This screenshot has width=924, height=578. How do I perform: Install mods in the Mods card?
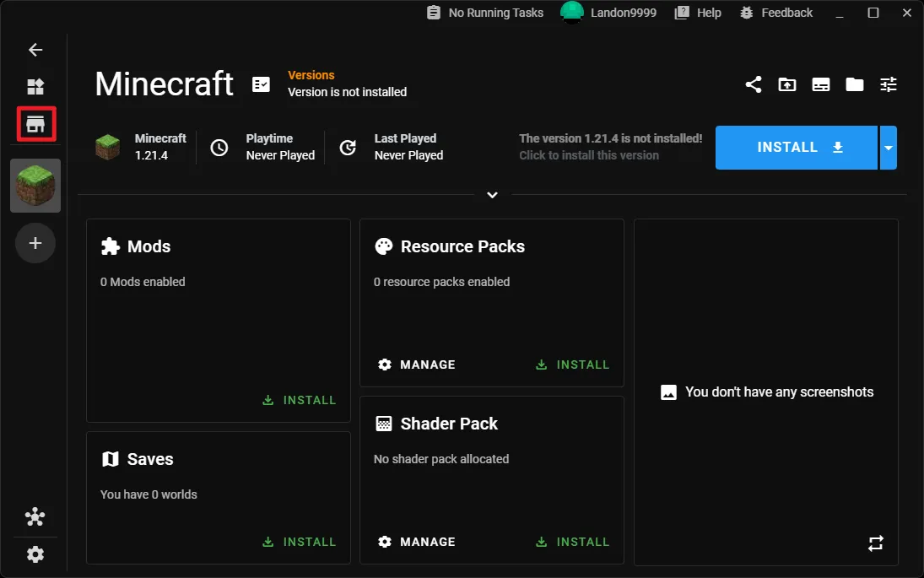click(x=300, y=400)
